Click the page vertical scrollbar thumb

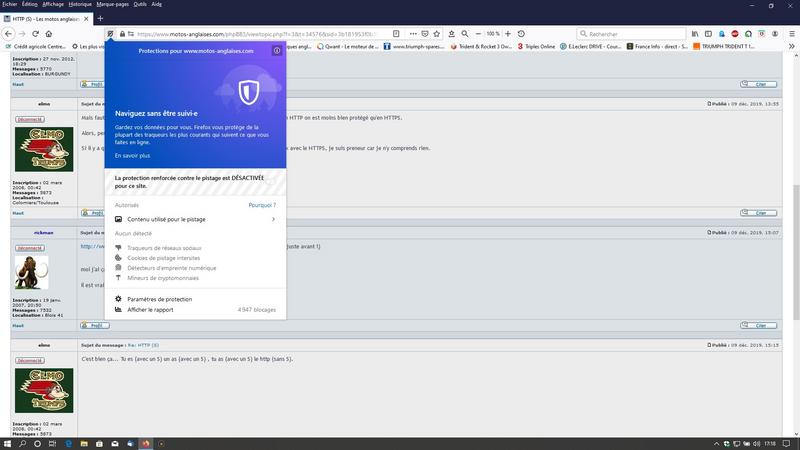pos(796,253)
